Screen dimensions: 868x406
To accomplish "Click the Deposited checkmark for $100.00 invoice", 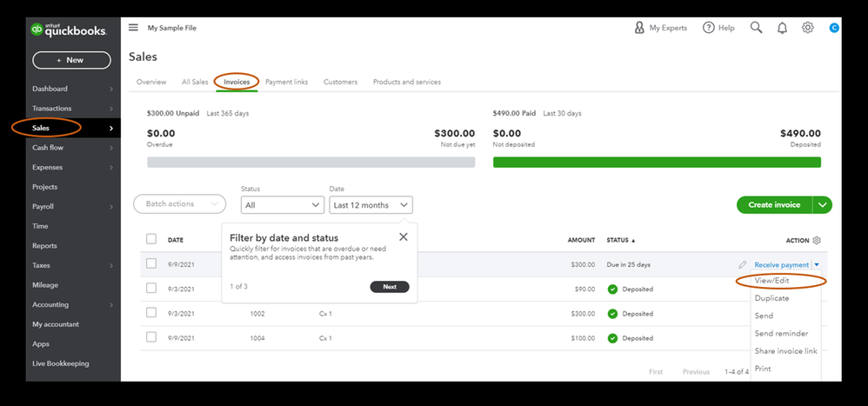I will coord(612,338).
